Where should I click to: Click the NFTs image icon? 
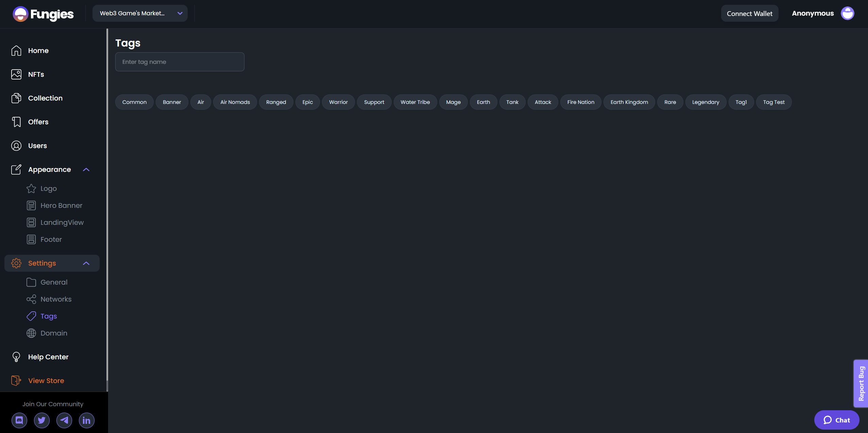coord(16,74)
